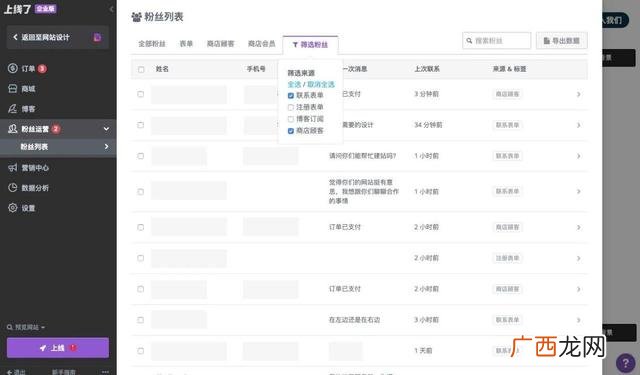This screenshot has height=375, width=640.
Task: Click the red badge on 订单
Action: pyautogui.click(x=42, y=69)
